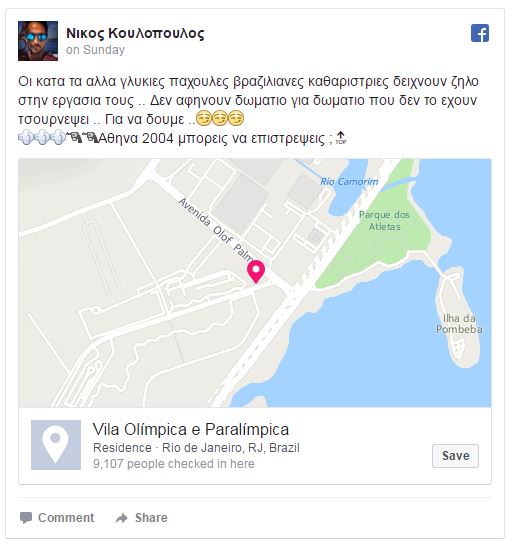Click the Comment text label
Screen dimensions: 517x556
point(66,518)
